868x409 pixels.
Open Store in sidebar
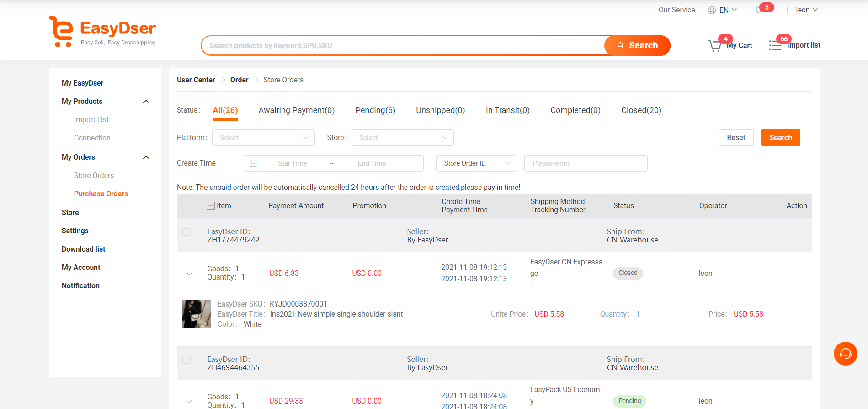[70, 213]
